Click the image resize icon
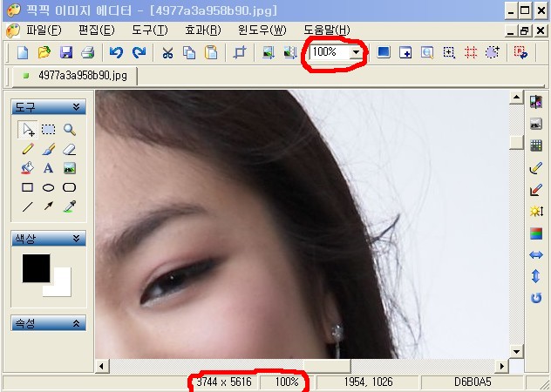 pos(269,53)
